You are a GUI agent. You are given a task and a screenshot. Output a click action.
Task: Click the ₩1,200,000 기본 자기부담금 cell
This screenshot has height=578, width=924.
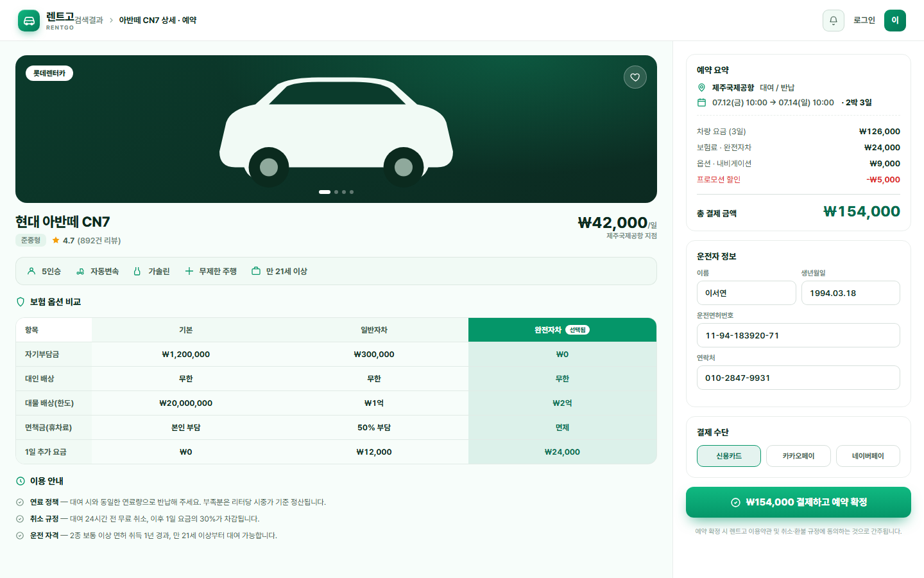coord(186,355)
